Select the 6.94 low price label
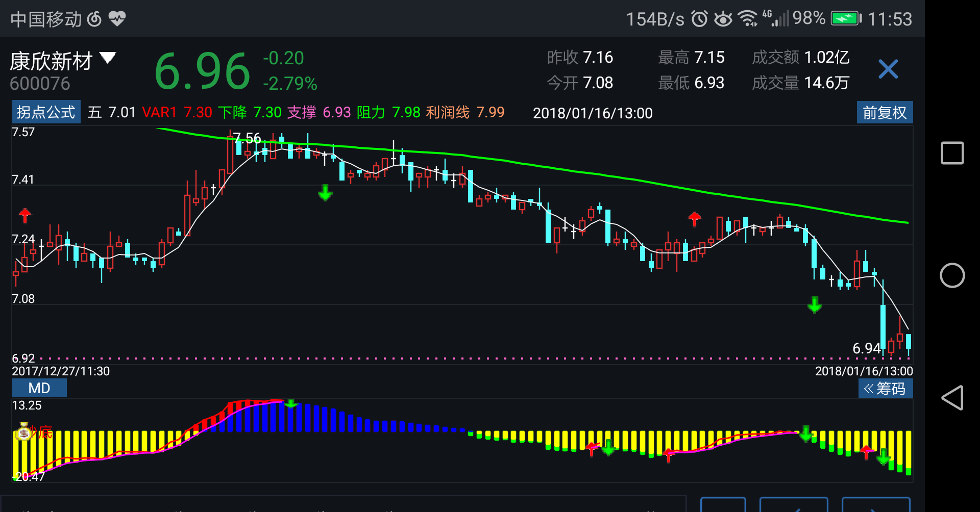980x512 pixels. point(867,348)
